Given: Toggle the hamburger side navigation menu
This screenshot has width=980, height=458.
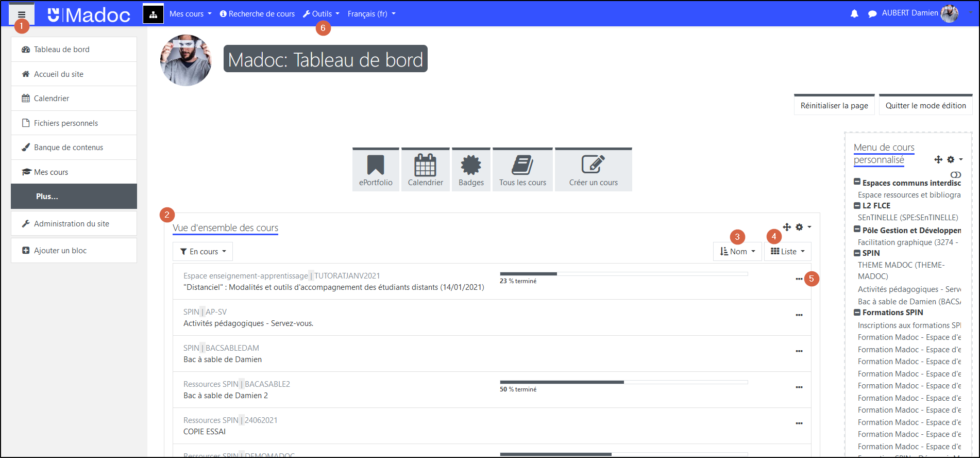Looking at the screenshot, I should coord(22,14).
